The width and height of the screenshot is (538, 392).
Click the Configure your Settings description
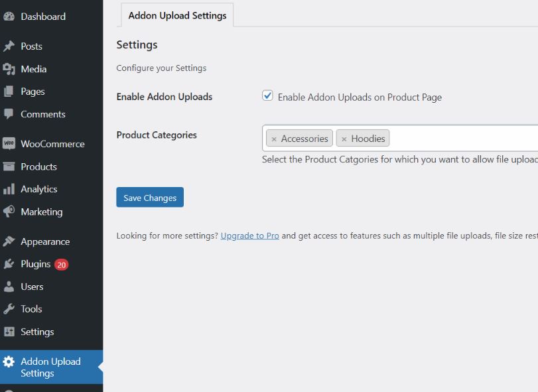tap(161, 68)
